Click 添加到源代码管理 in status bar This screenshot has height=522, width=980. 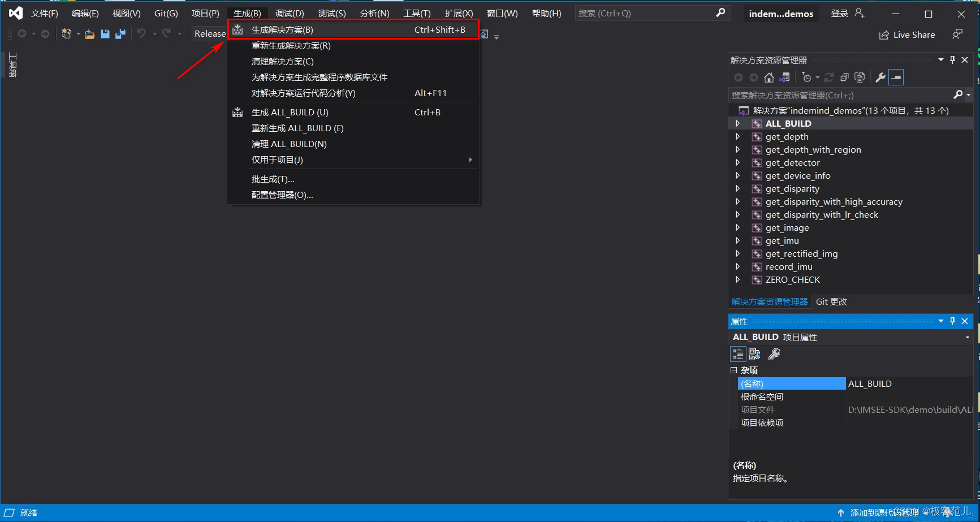pos(884,512)
